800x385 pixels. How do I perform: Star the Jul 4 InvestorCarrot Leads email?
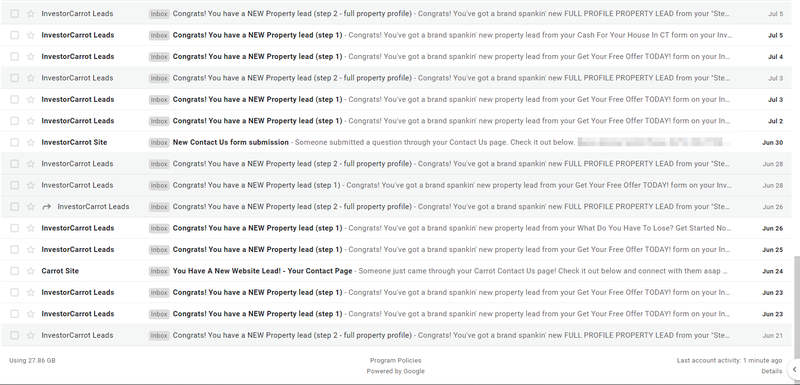31,57
